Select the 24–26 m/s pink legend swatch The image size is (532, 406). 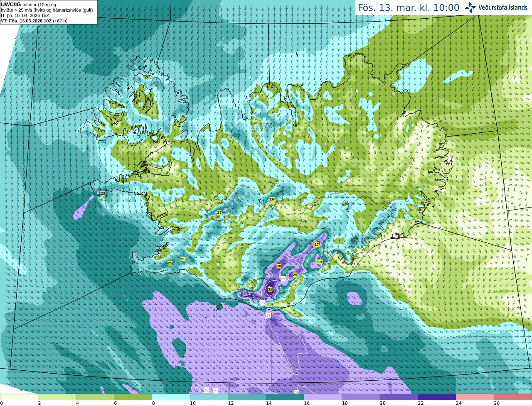475,397
